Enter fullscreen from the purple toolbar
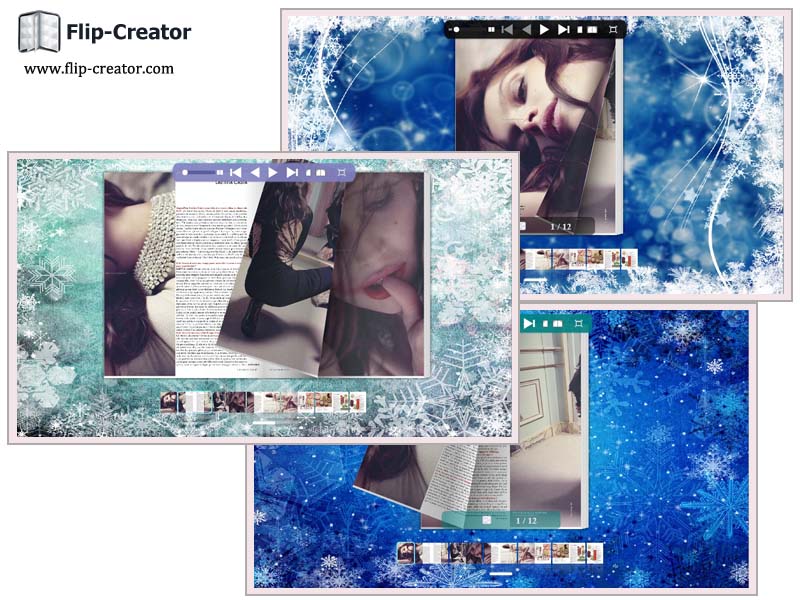 tap(342, 172)
